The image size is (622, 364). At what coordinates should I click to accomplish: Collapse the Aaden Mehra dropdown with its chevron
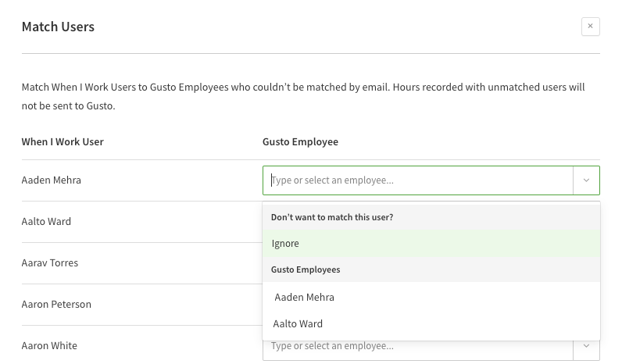pos(586,180)
